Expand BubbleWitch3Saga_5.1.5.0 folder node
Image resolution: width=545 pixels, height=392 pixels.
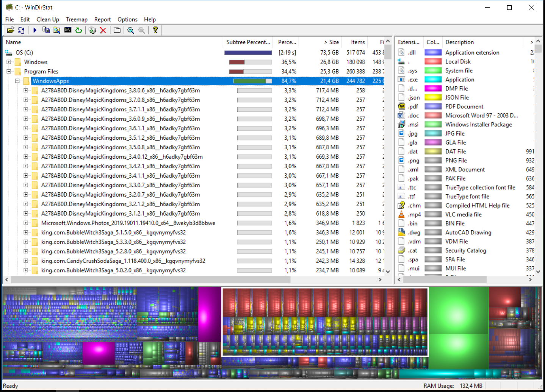coord(26,232)
